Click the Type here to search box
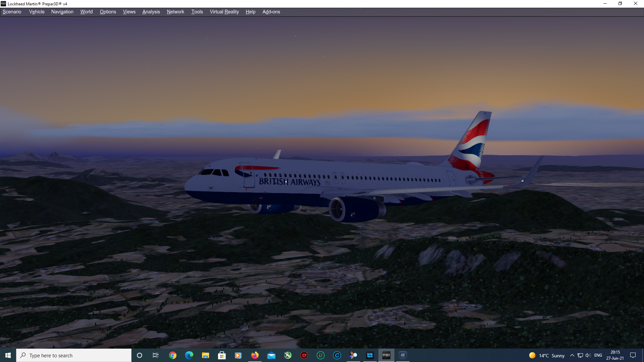644x362 pixels. [x=74, y=355]
